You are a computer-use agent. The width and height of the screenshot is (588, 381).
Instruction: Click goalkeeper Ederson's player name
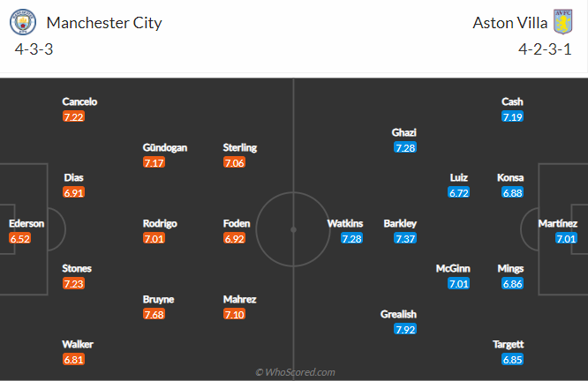[26, 223]
